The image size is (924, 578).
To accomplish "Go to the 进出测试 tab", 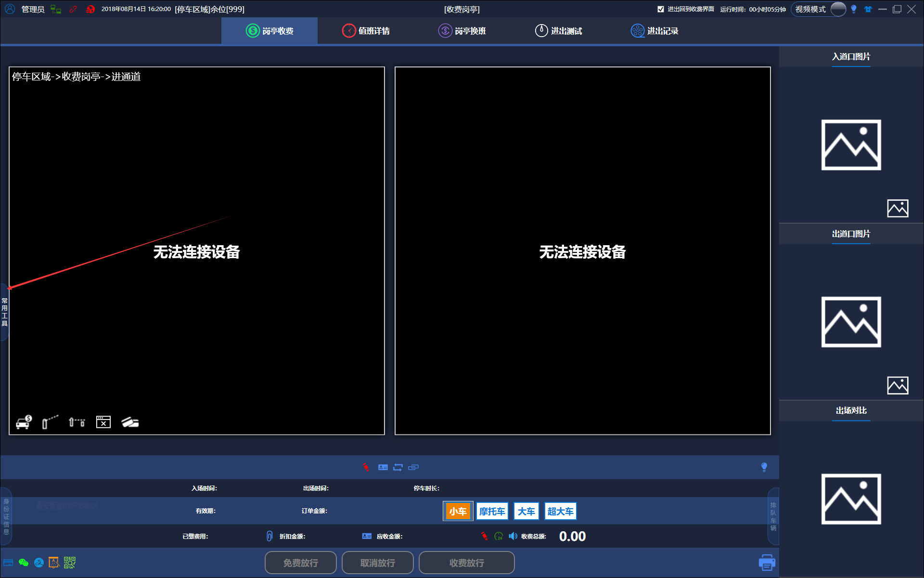I will pyautogui.click(x=558, y=31).
